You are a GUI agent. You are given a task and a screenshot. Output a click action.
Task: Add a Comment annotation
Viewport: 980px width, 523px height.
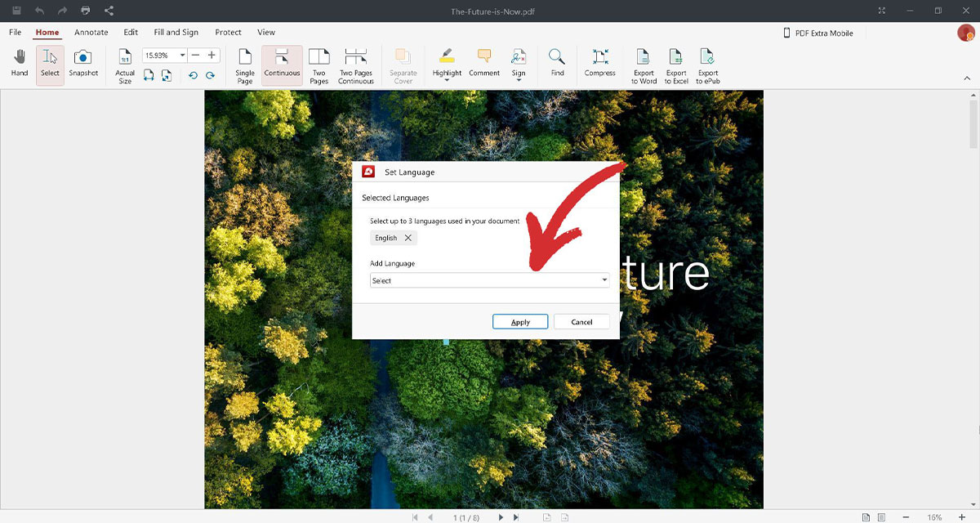tap(484, 64)
